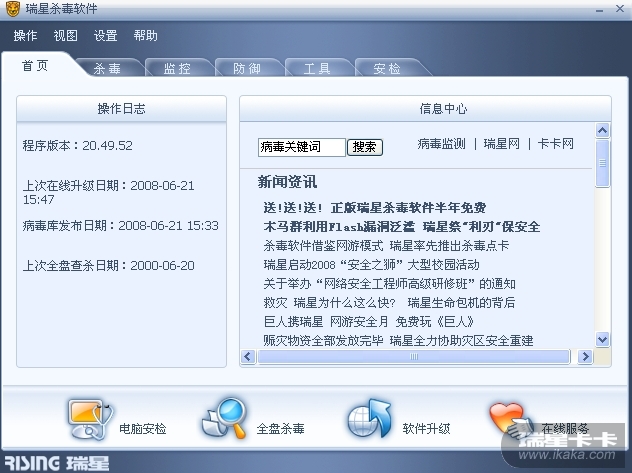
Task: Switch to the 杀毒 tab
Action: [x=107, y=68]
